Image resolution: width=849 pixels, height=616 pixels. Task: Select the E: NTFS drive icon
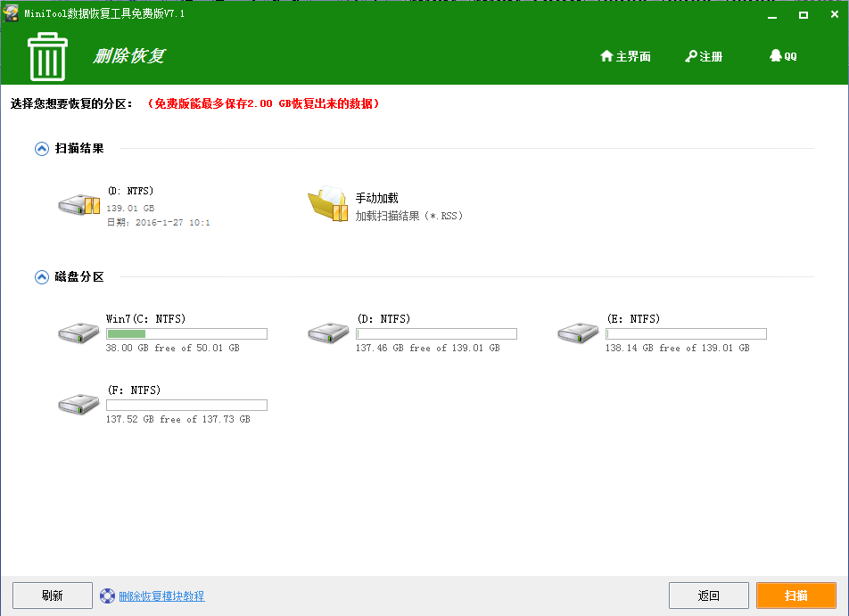[578, 333]
